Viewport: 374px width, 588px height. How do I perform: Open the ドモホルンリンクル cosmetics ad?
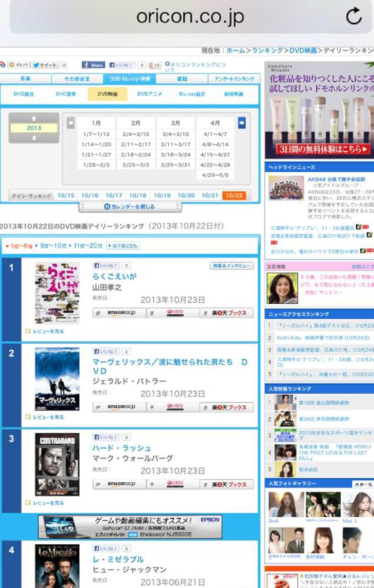319,111
